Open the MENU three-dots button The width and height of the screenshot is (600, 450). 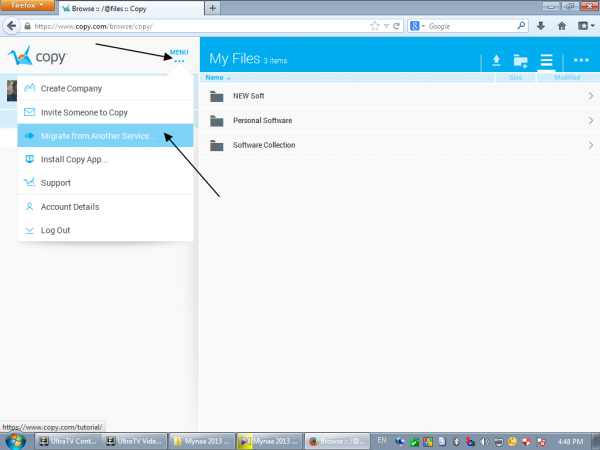pyautogui.click(x=179, y=56)
